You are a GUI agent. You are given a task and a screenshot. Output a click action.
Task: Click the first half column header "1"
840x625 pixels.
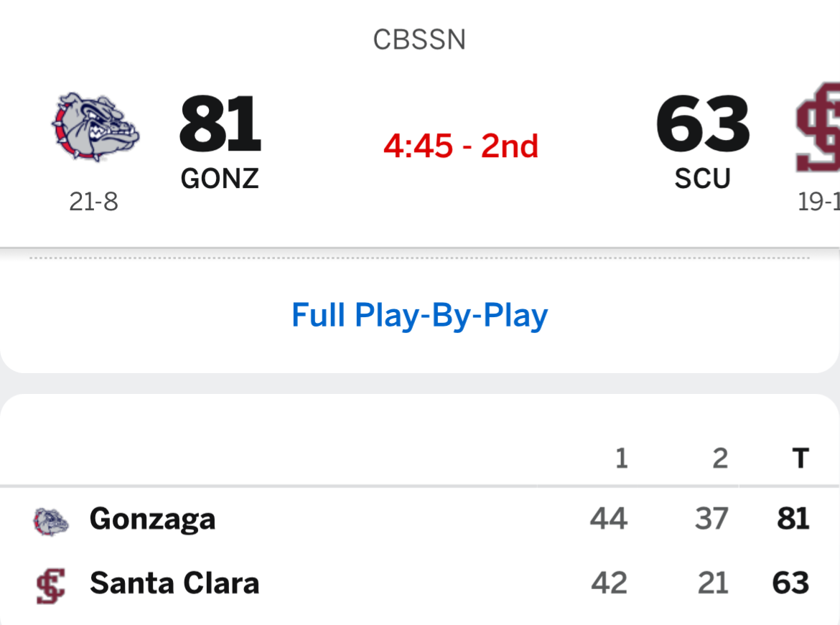[621, 458]
